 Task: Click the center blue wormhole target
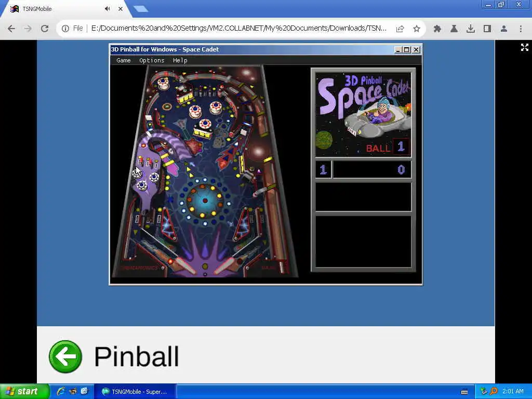click(x=205, y=201)
